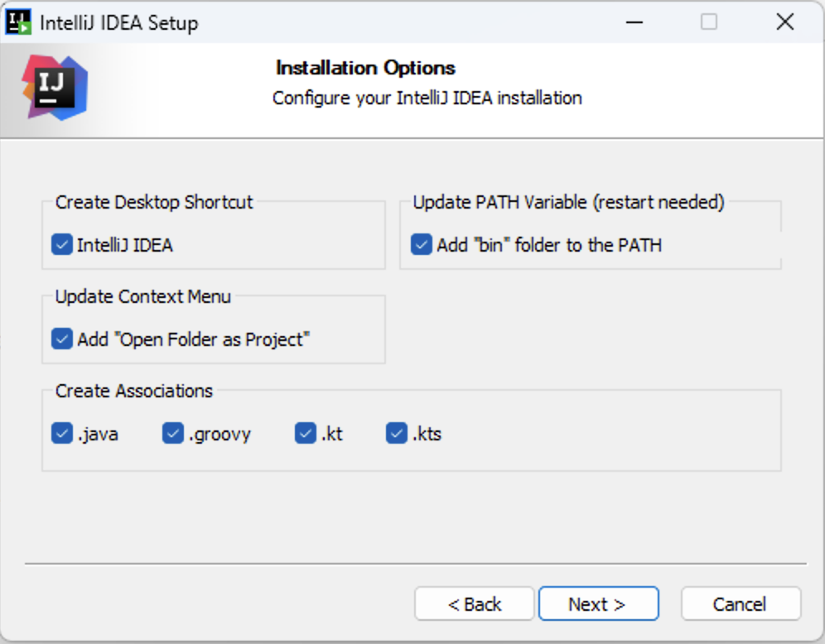This screenshot has height=644, width=825.
Task: Click the Installation Options heading
Action: [x=365, y=68]
